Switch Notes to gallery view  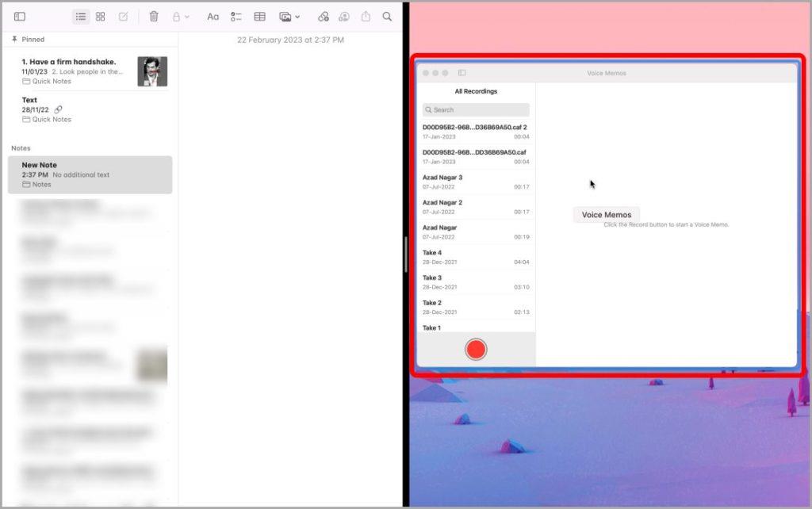click(x=101, y=17)
